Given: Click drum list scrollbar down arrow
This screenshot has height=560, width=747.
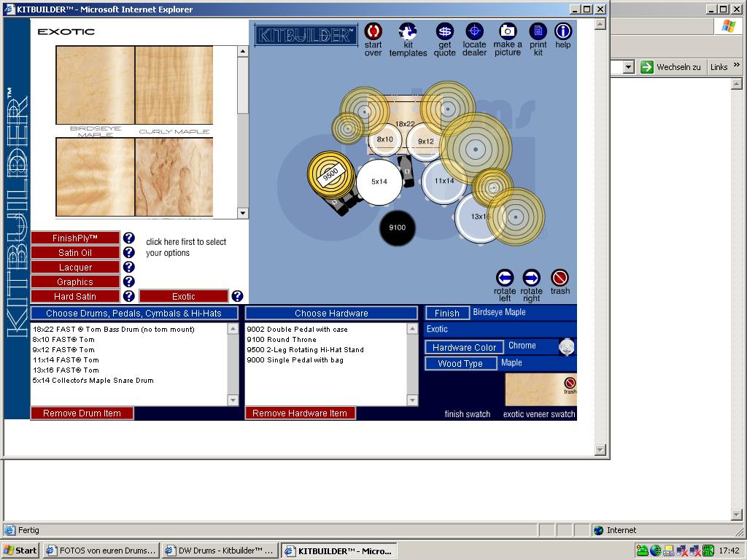Looking at the screenshot, I should (x=233, y=400).
